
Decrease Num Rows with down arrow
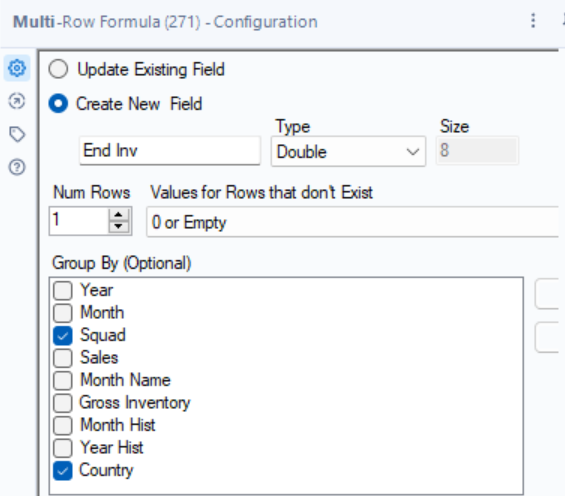119,227
